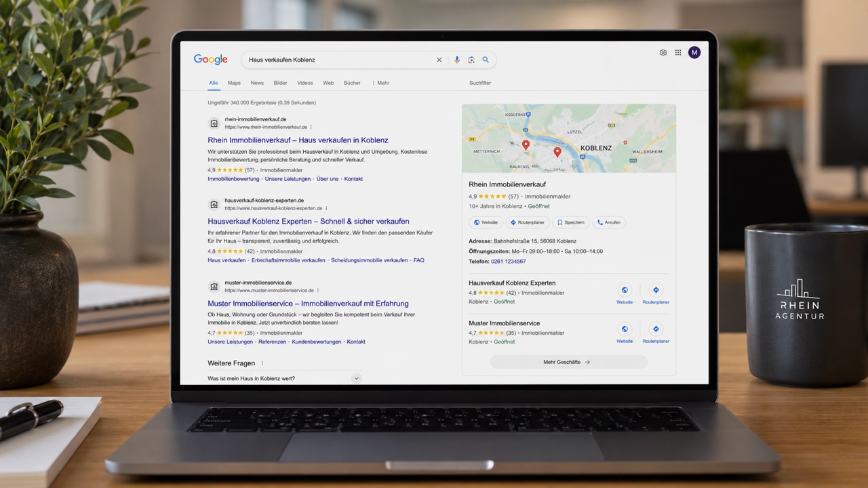
Task: Click the red map pin closest to KOBLENZ label
Action: pyautogui.click(x=557, y=152)
